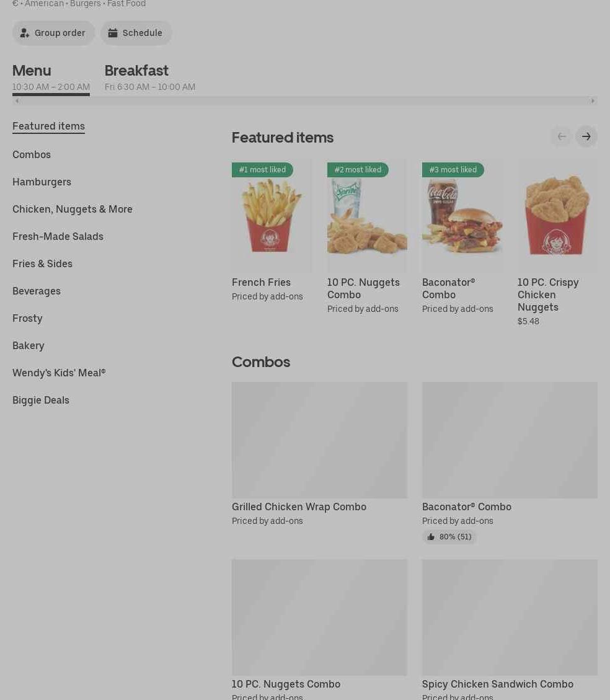
Task: Select the Grilled Chicken Wrap Combo card
Action: [x=319, y=454]
